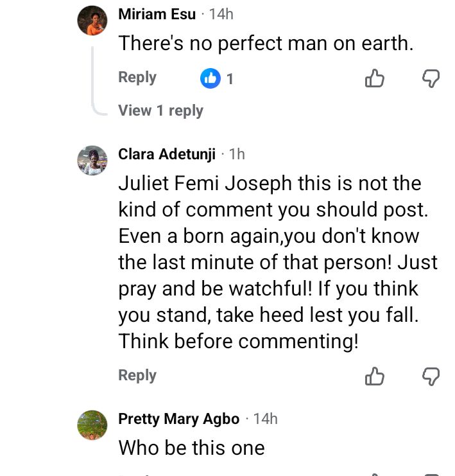
Task: Open Pretty Mary Agbo's profile picture
Action: (92, 425)
